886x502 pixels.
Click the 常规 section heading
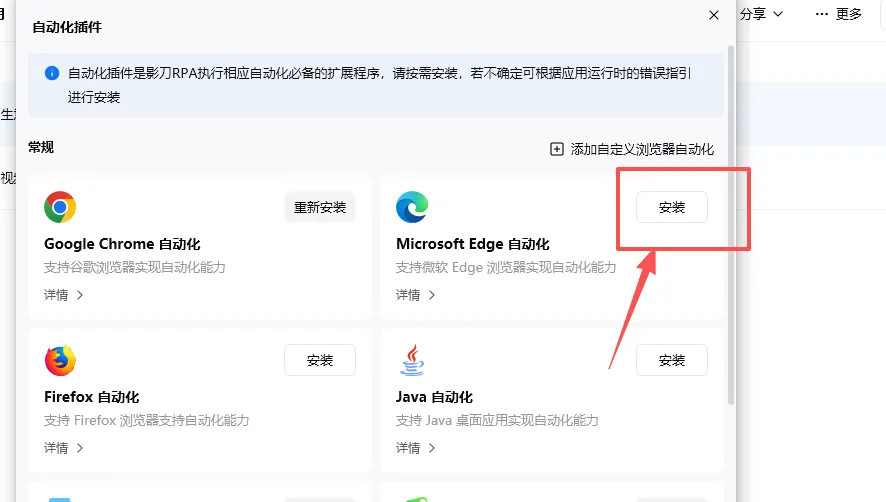[x=41, y=148]
